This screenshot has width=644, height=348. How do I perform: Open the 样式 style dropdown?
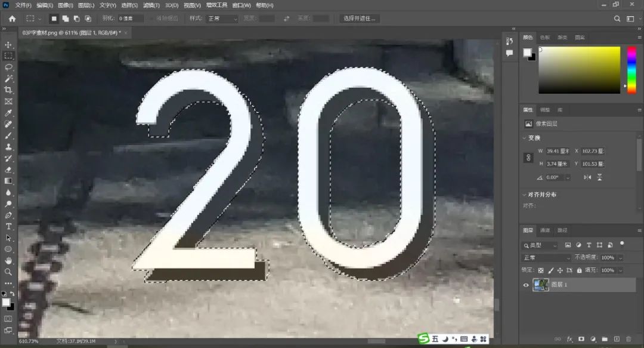tap(221, 19)
